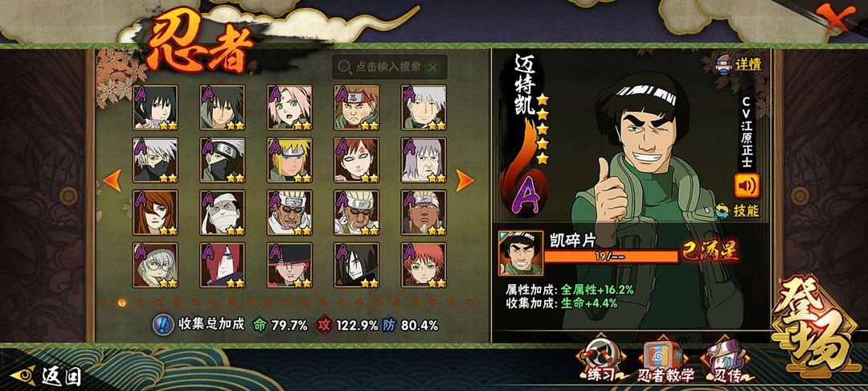The height and width of the screenshot is (391, 868).
Task: Go to next ninja page arrow
Action: 464,180
